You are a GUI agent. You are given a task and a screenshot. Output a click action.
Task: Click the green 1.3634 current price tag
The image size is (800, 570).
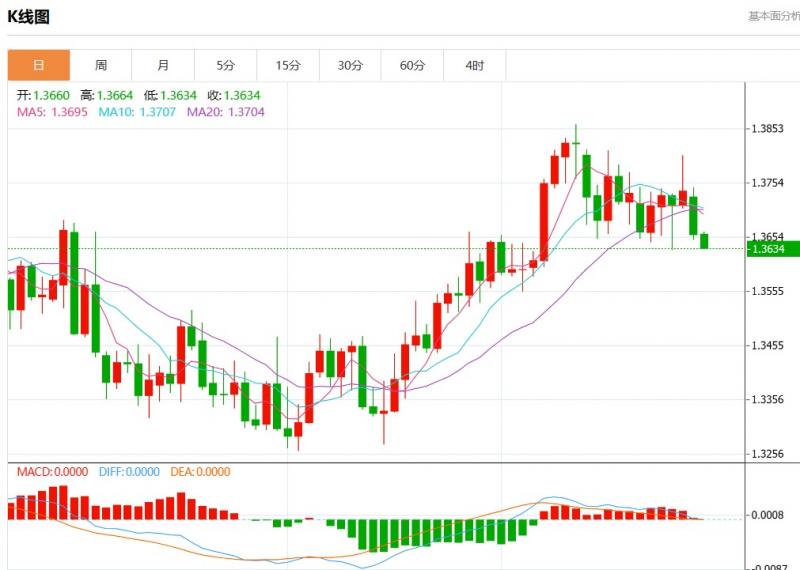tap(768, 249)
